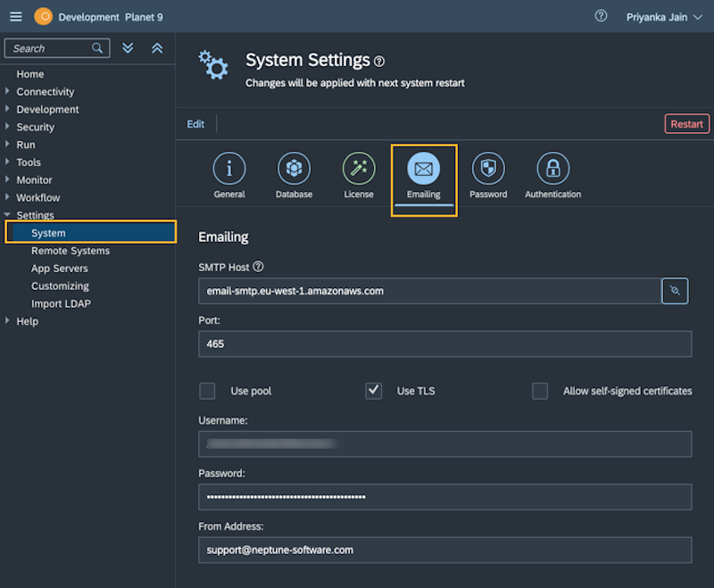Click the Edit button

click(195, 124)
